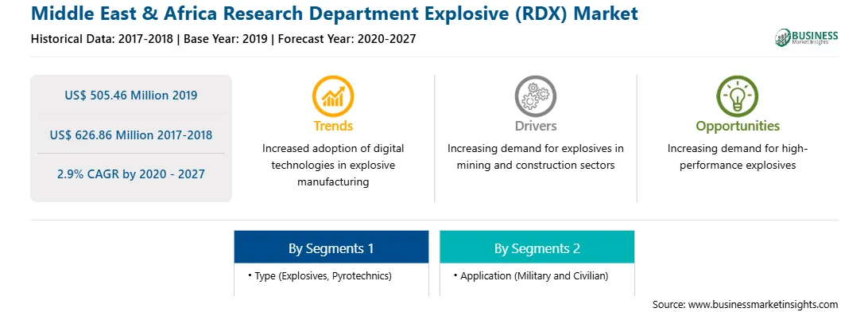Click the RDX Market main title
The width and height of the screenshot is (868, 312).
tap(335, 14)
